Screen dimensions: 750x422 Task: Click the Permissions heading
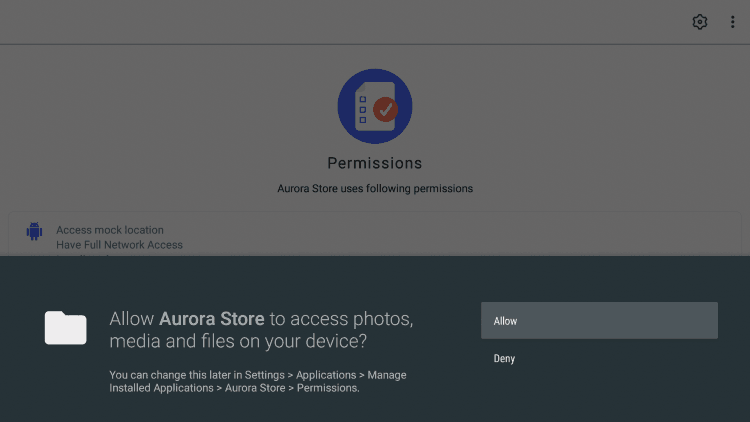374,163
